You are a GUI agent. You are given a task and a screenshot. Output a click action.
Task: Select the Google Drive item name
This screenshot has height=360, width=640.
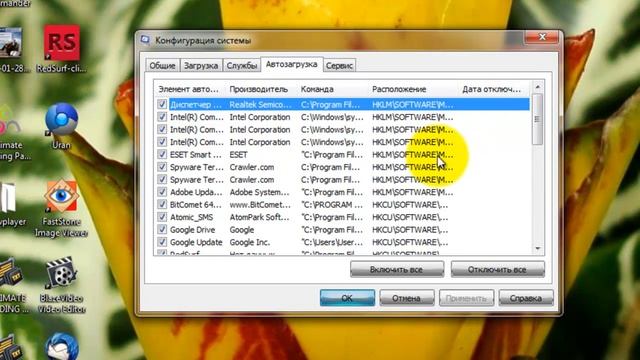pyautogui.click(x=193, y=230)
